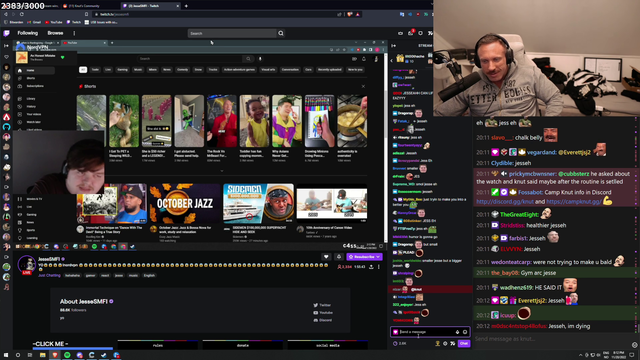Click the Brave shields icon in address bar
The width and height of the screenshot is (640, 360).
pyautogui.click(x=350, y=14)
